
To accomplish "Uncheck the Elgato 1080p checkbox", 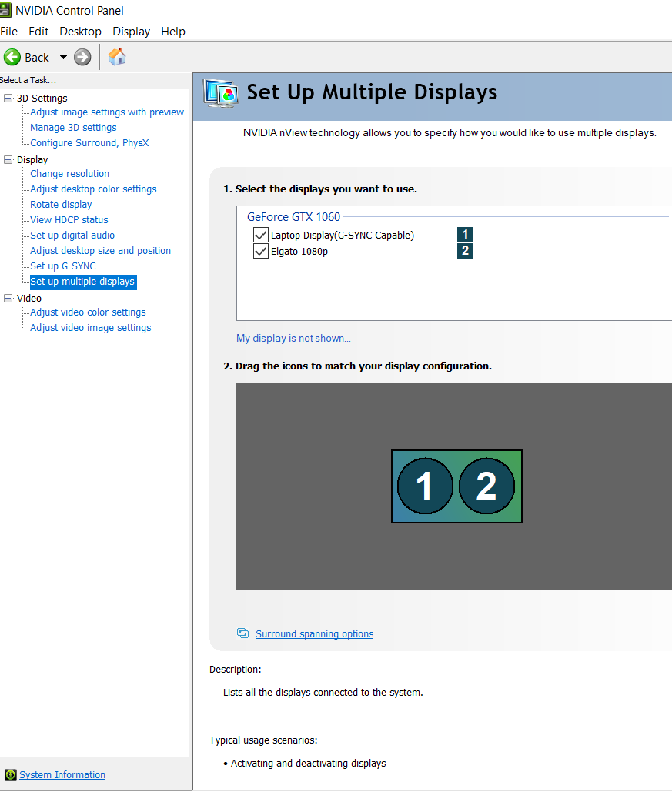I will pyautogui.click(x=260, y=251).
